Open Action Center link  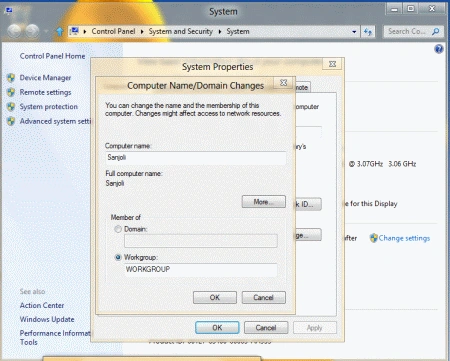tap(42, 305)
